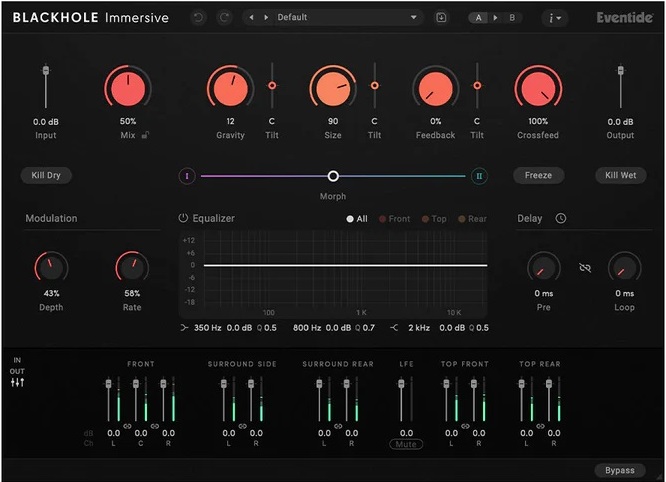Image resolution: width=666 pixels, height=482 pixels.
Task: Toggle Surround Side link icon
Action: pos(243,426)
